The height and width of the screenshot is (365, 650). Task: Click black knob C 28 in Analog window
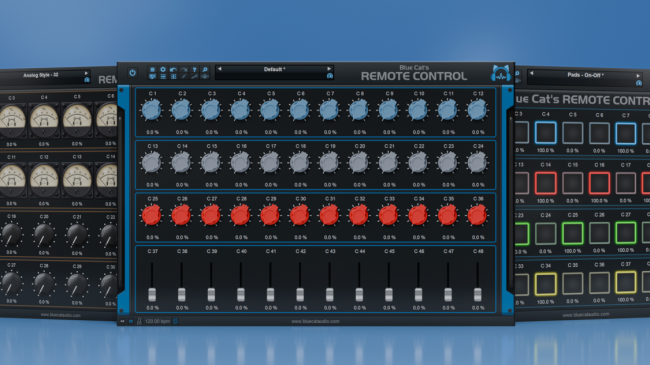click(x=44, y=284)
